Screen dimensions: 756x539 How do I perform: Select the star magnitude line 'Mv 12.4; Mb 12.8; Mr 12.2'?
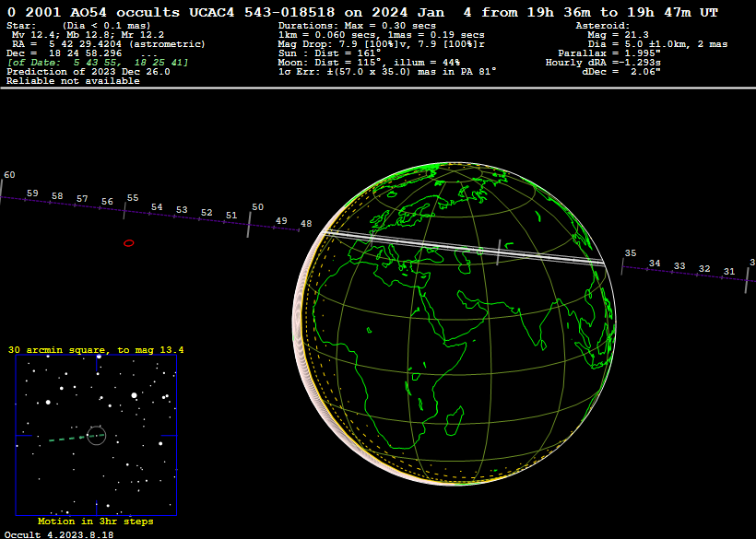point(88,35)
